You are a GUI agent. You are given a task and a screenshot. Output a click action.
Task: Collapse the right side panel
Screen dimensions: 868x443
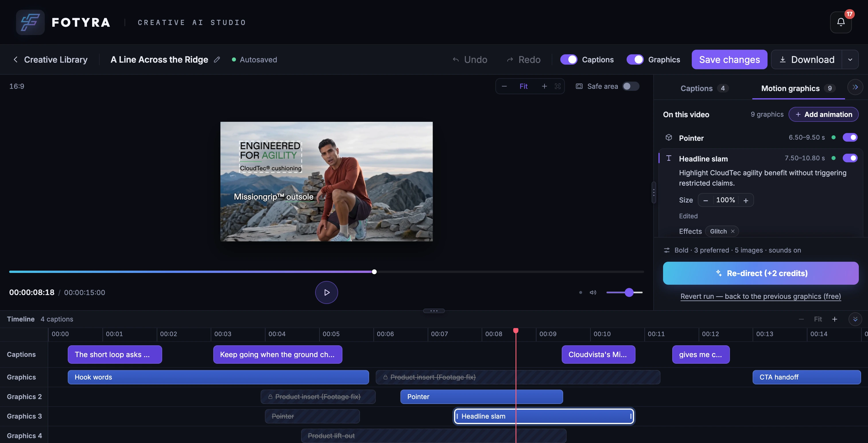855,87
